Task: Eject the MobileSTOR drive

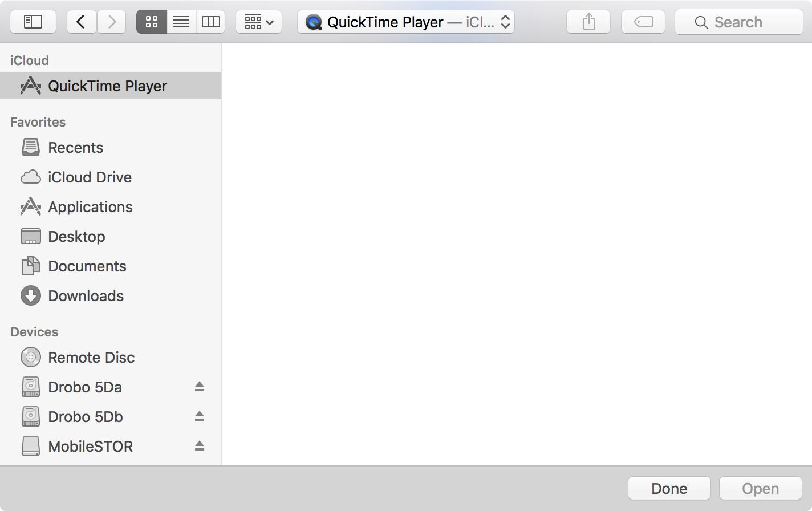Action: 199,446
